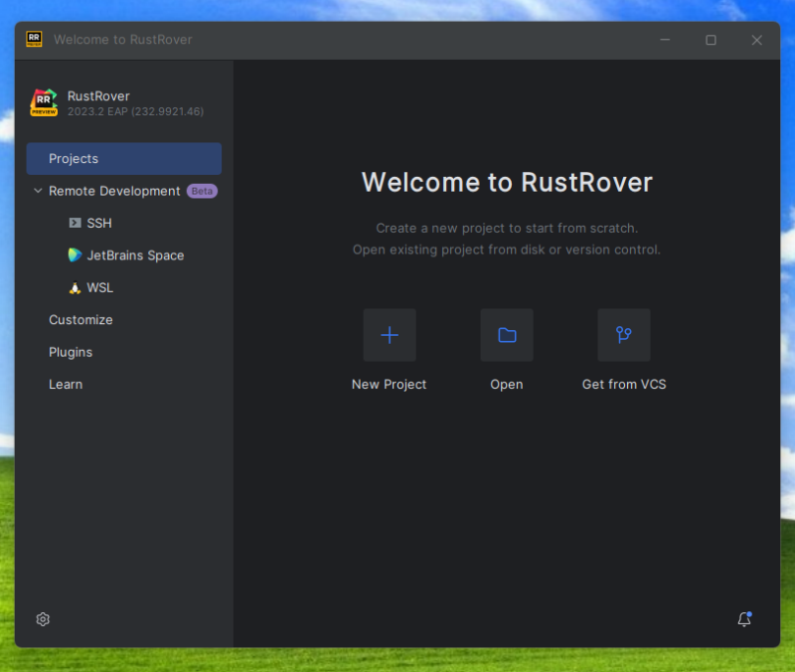
Task: Click the RustRover title bar icon
Action: click(x=34, y=40)
